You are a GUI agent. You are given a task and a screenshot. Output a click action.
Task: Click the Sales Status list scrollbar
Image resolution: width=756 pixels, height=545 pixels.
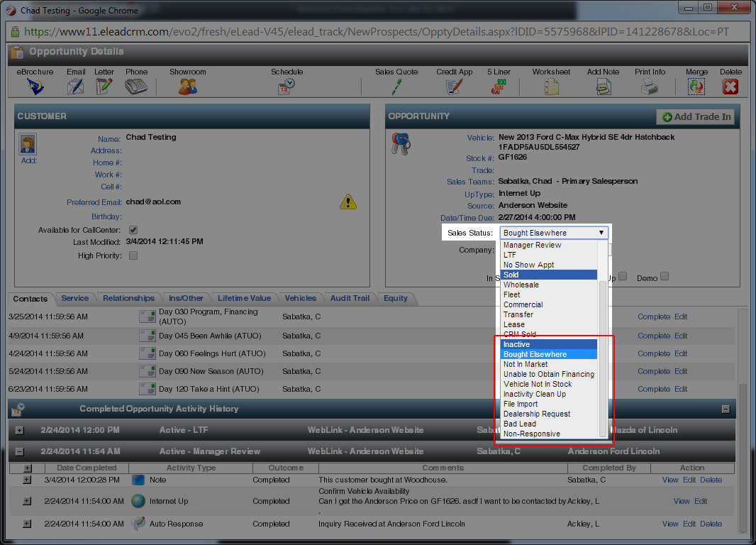coord(602,359)
